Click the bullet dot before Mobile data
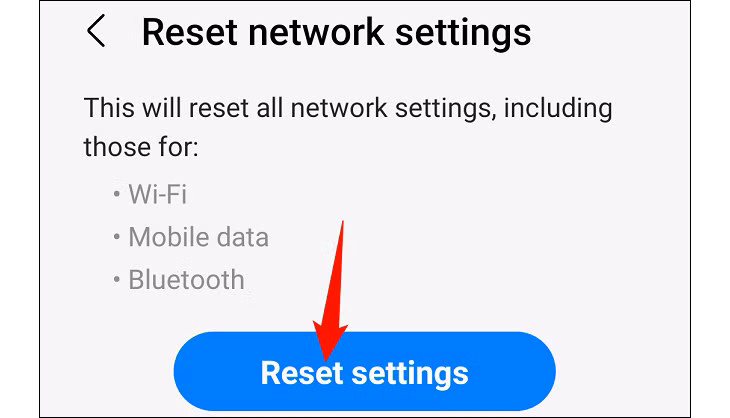This screenshot has height=418, width=730. coord(116,237)
